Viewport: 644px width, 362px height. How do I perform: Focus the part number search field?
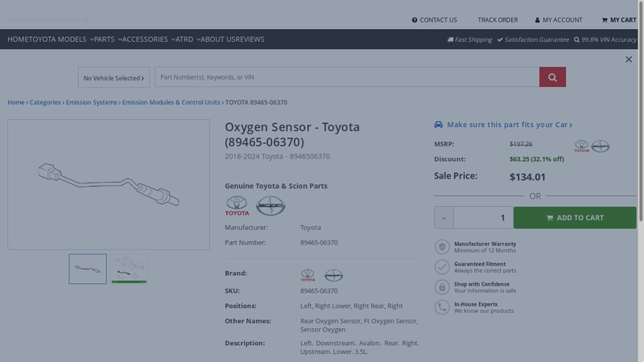347,77
